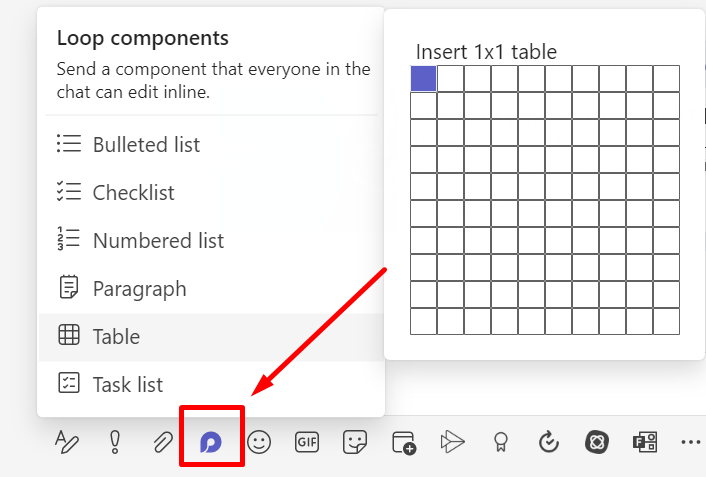Insert a Paragraph loop component
This screenshot has height=477, width=706.
pyautogui.click(x=139, y=289)
